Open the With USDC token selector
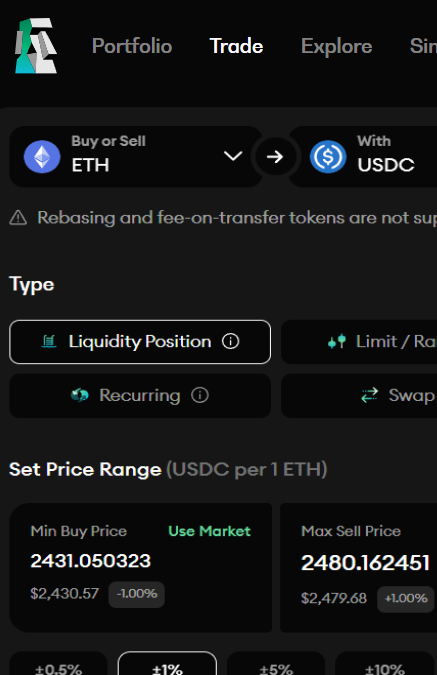 tap(363, 157)
